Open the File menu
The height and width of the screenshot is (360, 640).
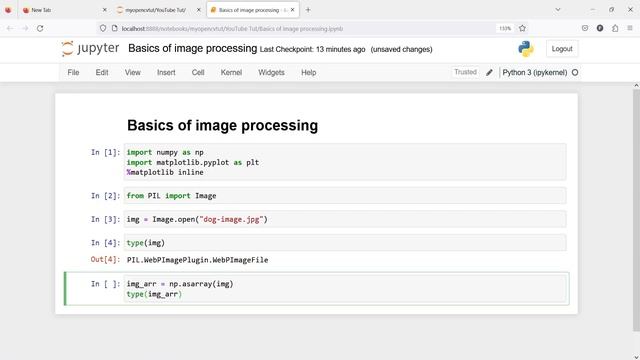73,73
